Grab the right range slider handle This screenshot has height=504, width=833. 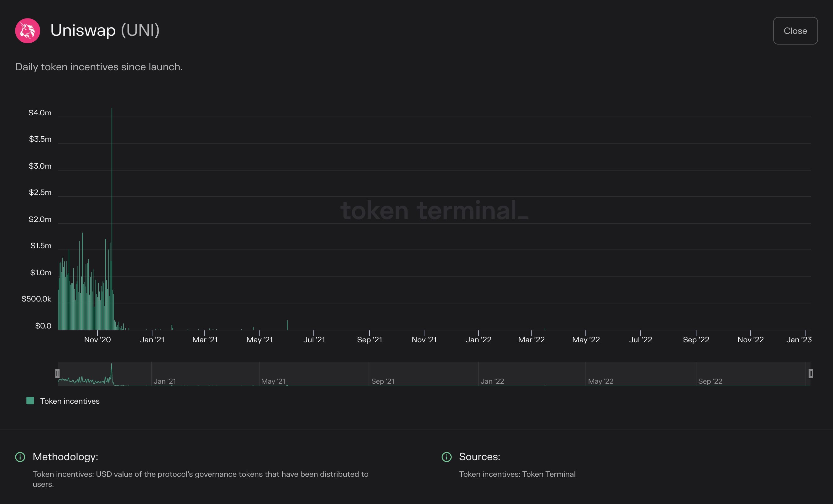[x=810, y=374]
